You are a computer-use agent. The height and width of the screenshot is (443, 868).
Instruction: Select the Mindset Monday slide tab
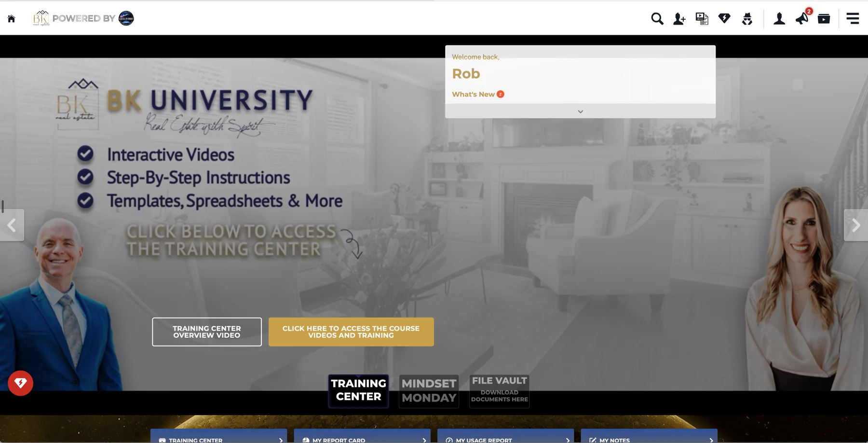[429, 391]
